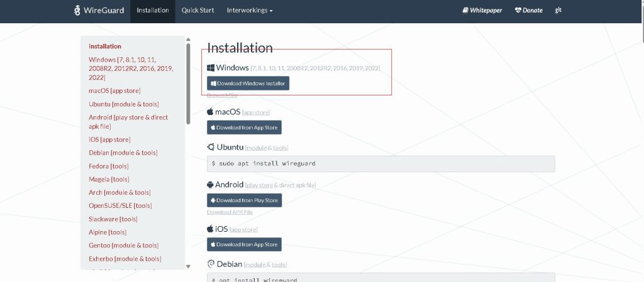This screenshot has width=644, height=282.
Task: Select Ubuntu [module & tools] in sidebar
Action: point(124,104)
